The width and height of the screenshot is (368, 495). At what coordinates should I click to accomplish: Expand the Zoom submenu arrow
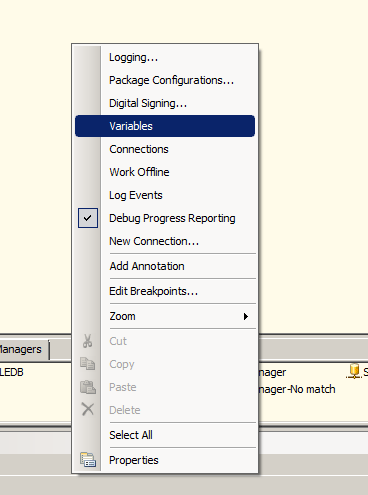[x=246, y=316]
